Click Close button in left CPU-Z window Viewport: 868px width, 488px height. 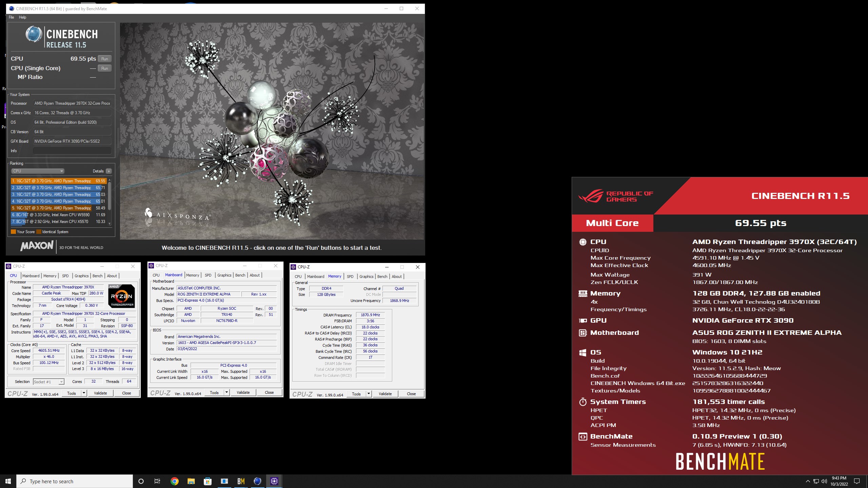point(126,393)
